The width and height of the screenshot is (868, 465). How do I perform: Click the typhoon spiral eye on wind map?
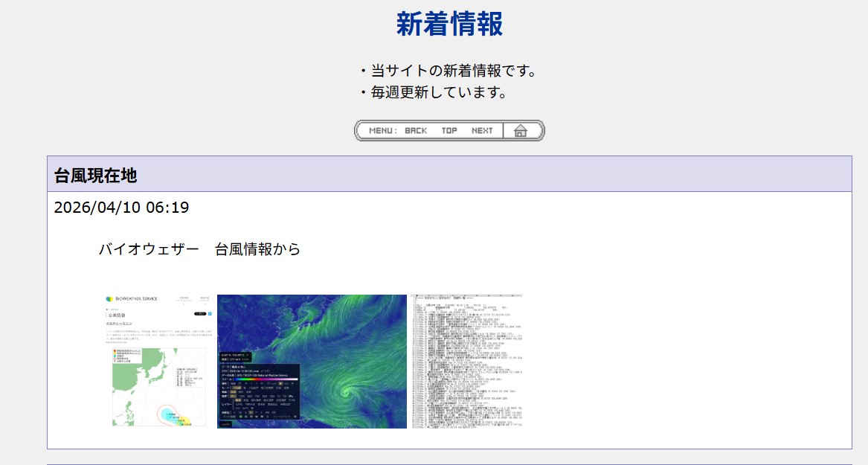[347, 394]
